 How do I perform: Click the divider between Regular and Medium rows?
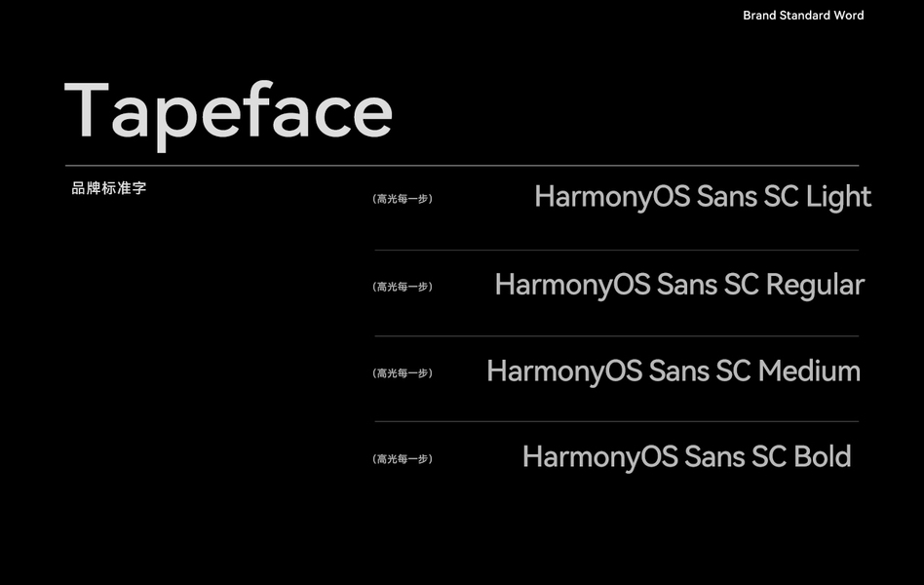click(616, 336)
